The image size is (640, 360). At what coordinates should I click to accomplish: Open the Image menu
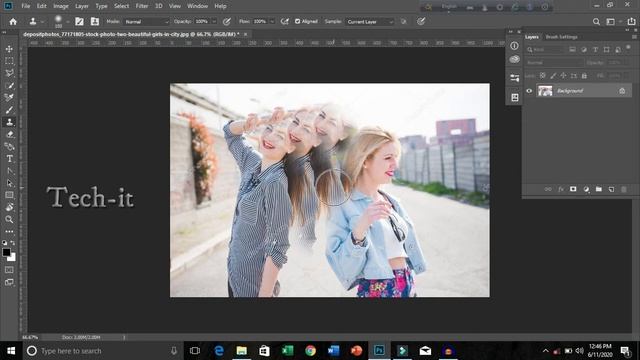61,6
